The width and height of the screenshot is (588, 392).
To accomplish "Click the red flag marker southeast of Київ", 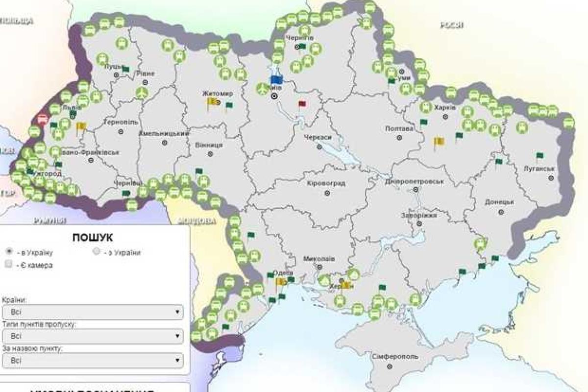I will 302,104.
